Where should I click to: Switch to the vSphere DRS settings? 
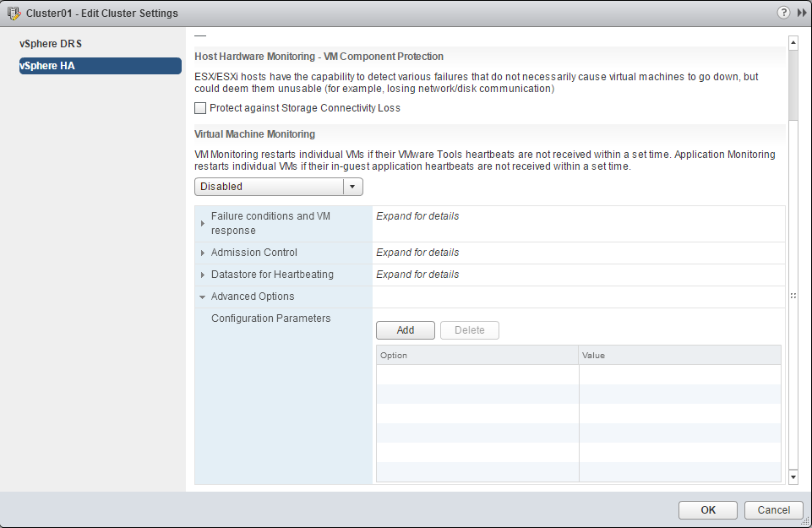(x=51, y=44)
